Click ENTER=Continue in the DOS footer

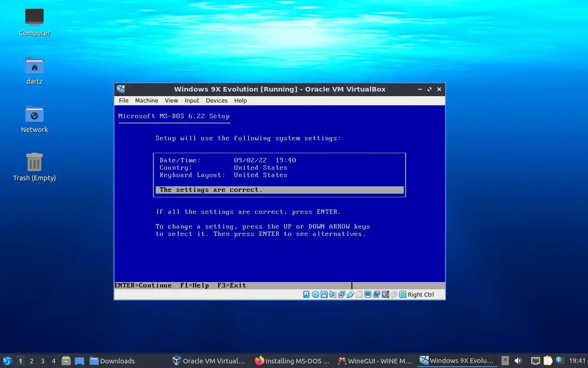143,285
